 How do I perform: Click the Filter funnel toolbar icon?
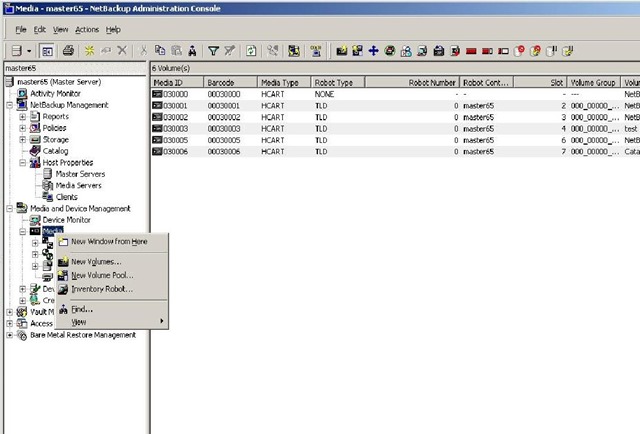coord(213,51)
